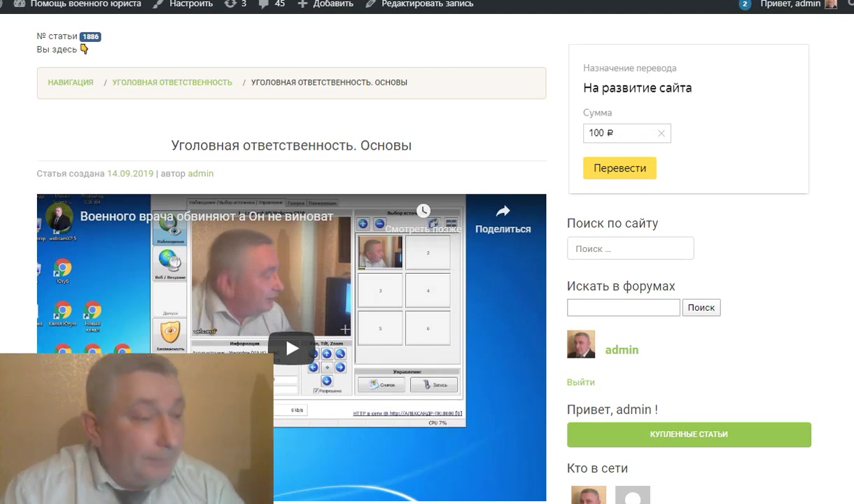Clear the amount with the X icon
This screenshot has height=504, width=854.
click(x=661, y=133)
